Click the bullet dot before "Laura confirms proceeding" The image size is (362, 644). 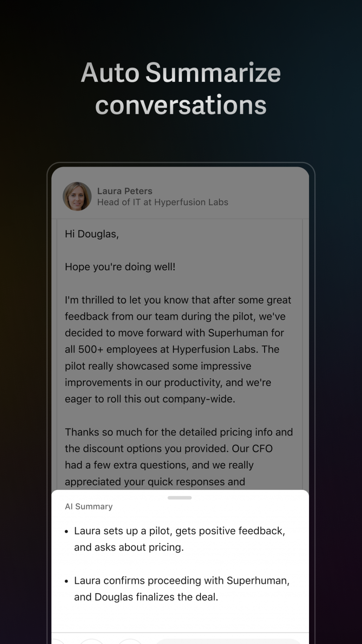[66, 581]
